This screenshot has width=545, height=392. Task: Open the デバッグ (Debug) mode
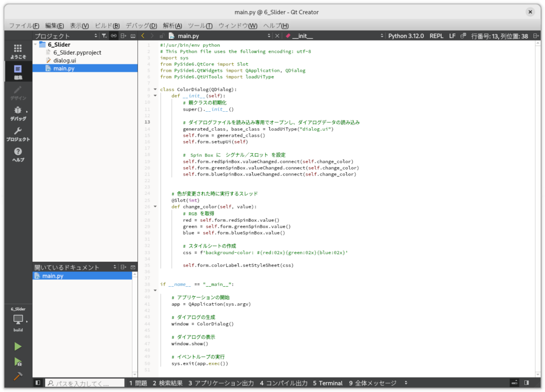click(18, 113)
